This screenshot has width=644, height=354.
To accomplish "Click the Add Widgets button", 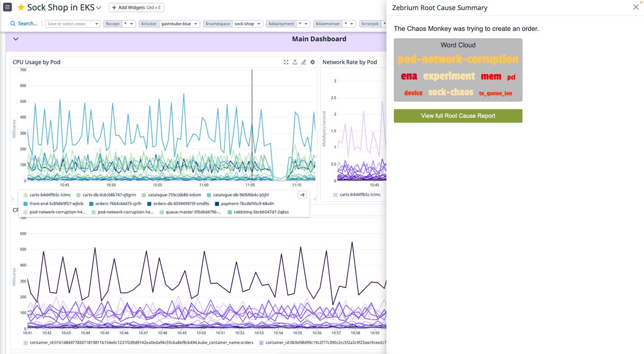I will (136, 8).
